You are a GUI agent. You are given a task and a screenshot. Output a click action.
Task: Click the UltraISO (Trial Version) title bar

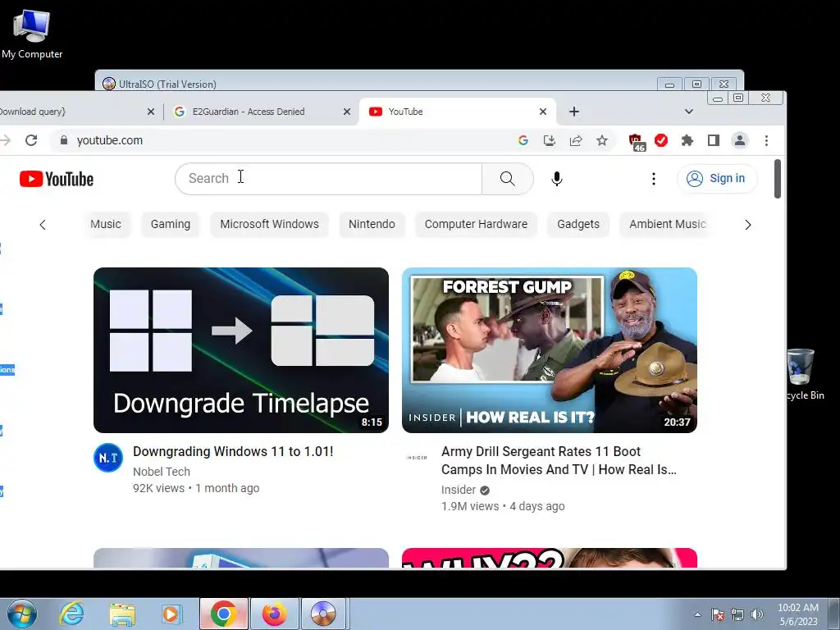coord(375,84)
